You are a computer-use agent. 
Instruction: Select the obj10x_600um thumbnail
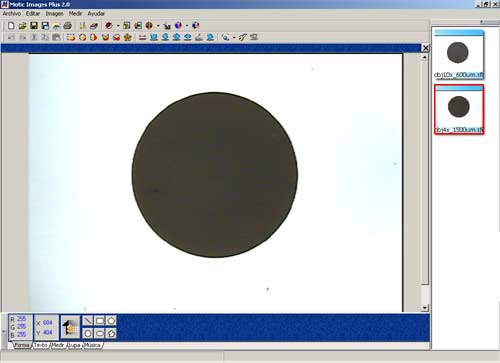pos(459,55)
